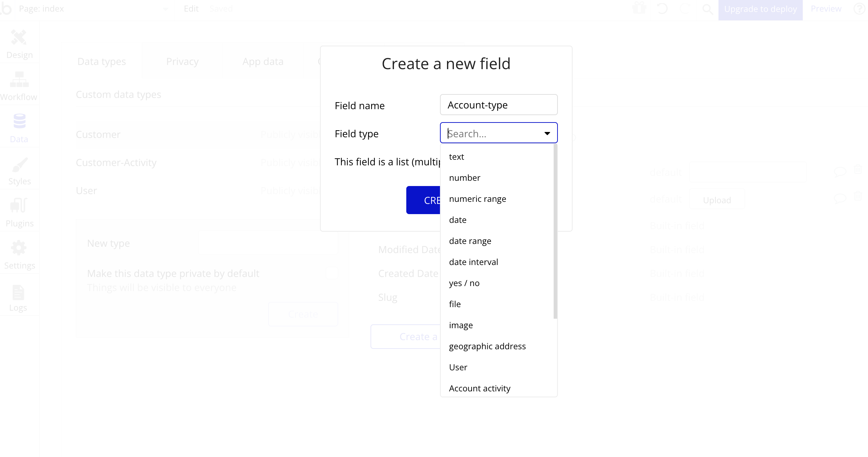Click the Field name input with Account-type
The width and height of the screenshot is (868, 457).
pos(499,105)
